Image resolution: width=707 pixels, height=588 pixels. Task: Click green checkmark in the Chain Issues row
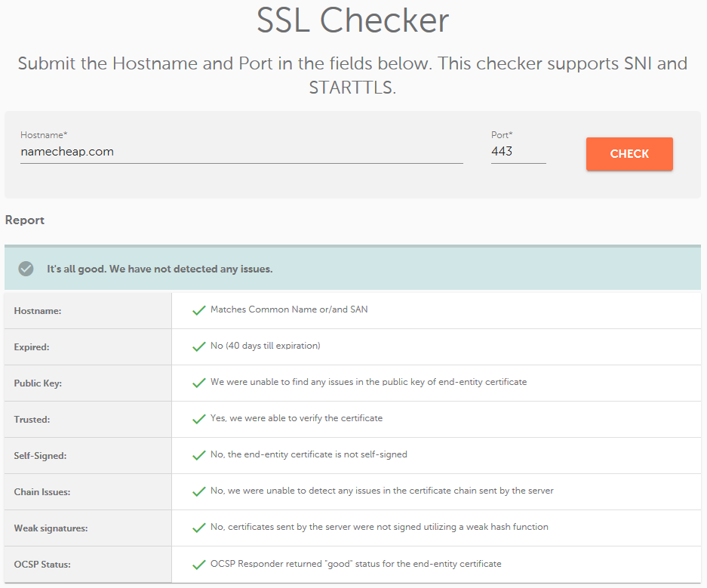click(x=199, y=491)
